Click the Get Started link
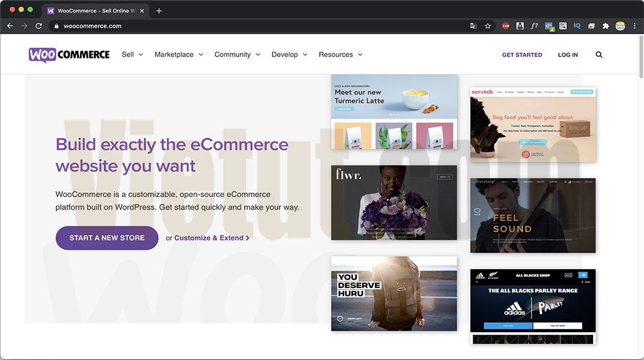The image size is (644, 360). coord(522,55)
